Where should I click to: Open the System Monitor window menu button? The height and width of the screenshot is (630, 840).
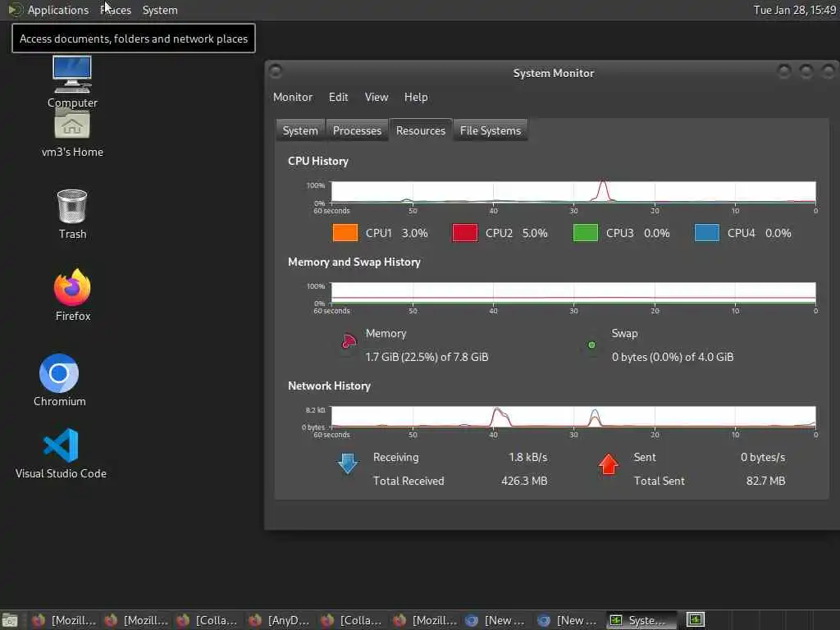pyautogui.click(x=276, y=71)
